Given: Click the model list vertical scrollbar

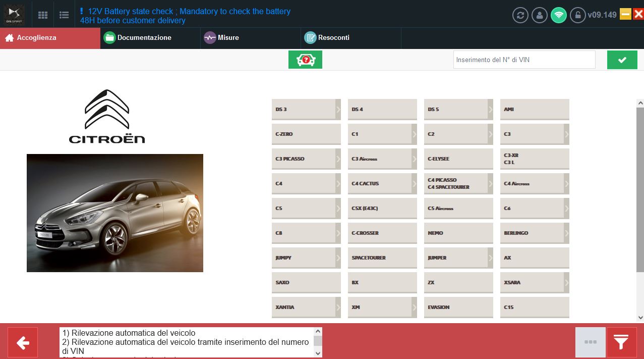Looking at the screenshot, I should tap(640, 189).
